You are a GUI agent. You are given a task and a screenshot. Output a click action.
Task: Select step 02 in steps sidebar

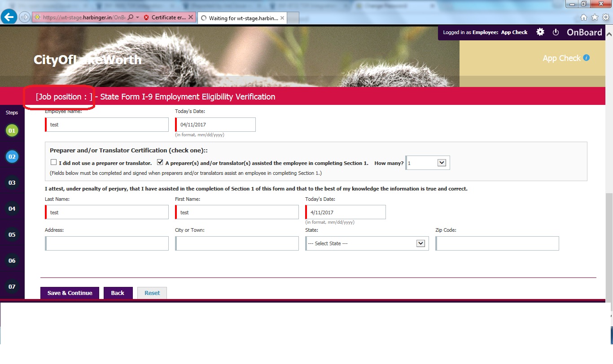pyautogui.click(x=12, y=157)
